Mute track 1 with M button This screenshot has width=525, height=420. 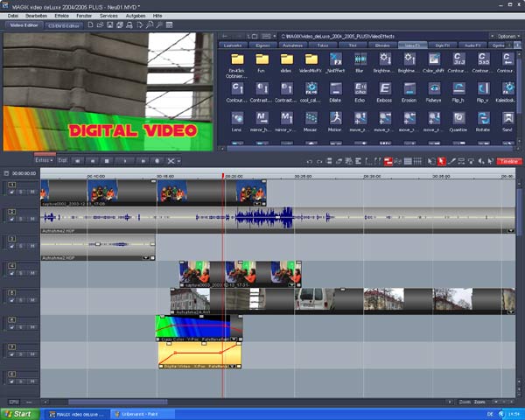(x=32, y=192)
